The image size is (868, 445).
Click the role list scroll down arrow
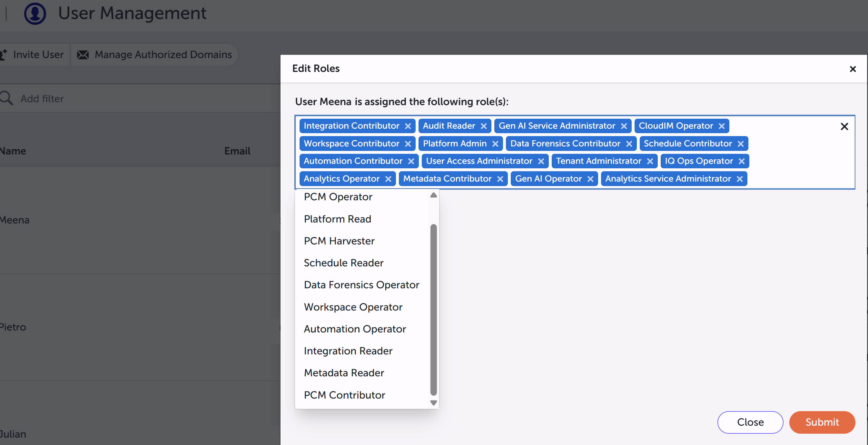point(433,402)
